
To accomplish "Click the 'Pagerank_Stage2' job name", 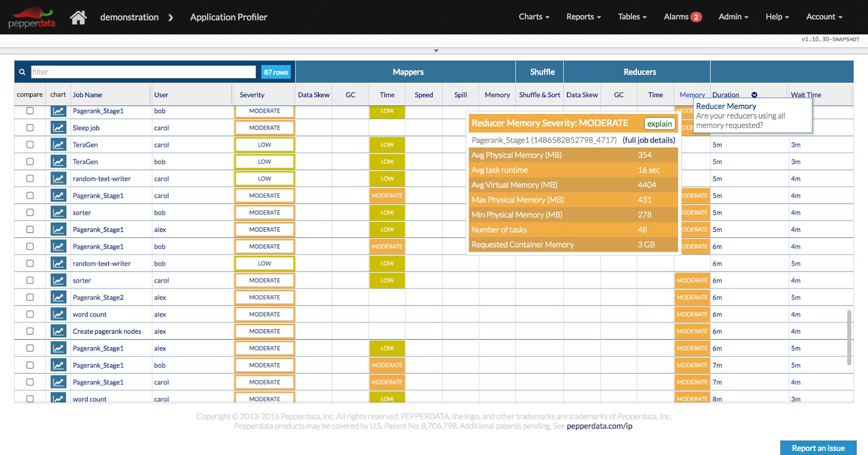I will click(x=98, y=297).
